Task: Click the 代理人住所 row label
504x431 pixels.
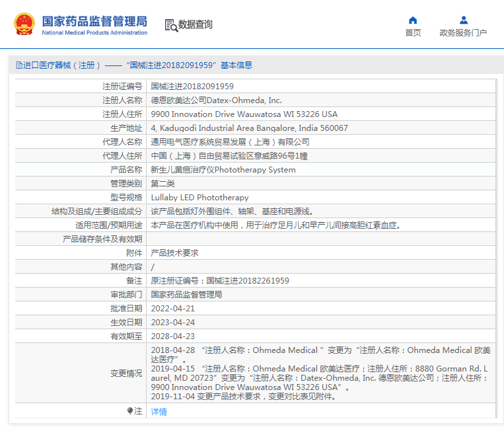Action: point(122,156)
